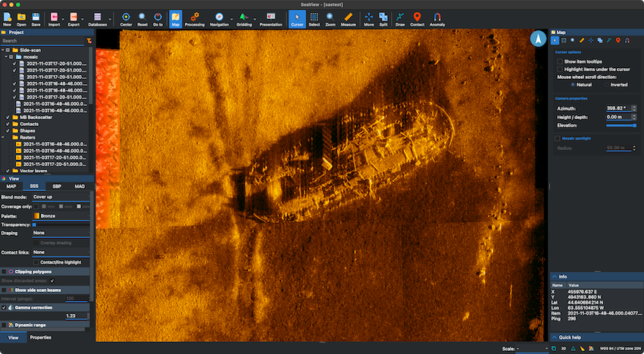The image size is (644, 354).
Task: Select the Inverted scroll direction radio
Action: [607, 85]
